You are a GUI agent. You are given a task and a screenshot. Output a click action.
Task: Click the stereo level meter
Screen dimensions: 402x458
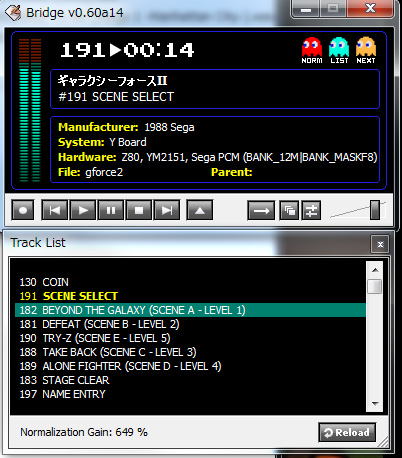coord(30,110)
